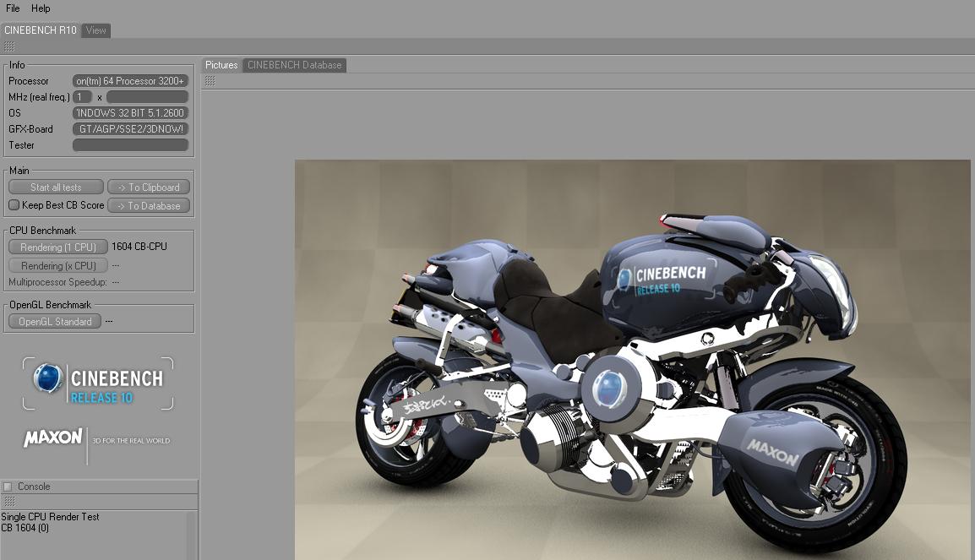Start the OpenGL Standard benchmark

tap(55, 322)
